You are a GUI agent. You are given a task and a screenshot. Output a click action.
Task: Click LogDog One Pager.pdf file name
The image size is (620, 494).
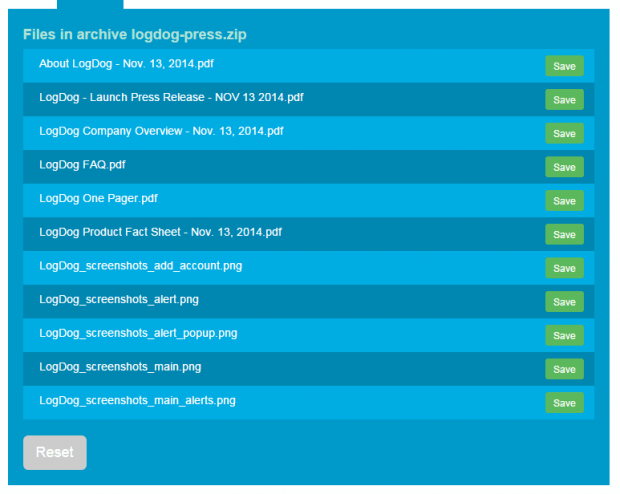tap(98, 199)
